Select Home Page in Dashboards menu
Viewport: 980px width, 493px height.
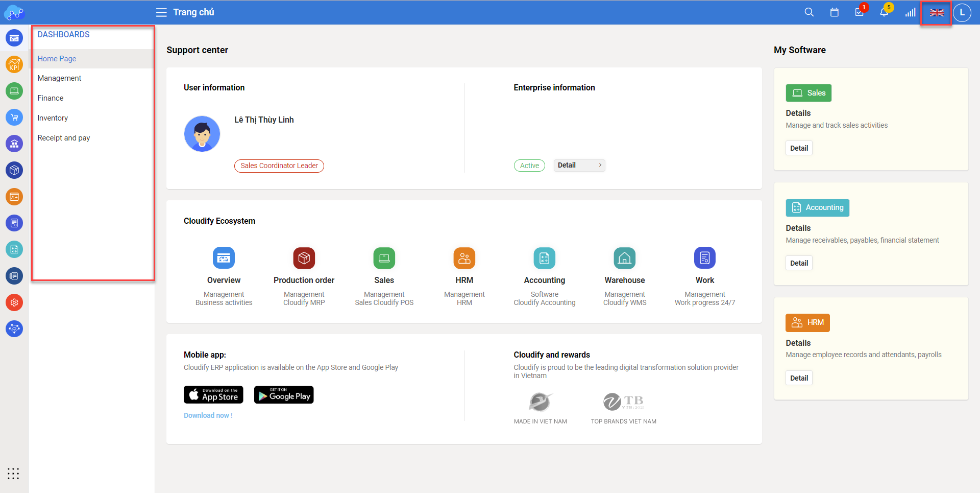pos(93,59)
